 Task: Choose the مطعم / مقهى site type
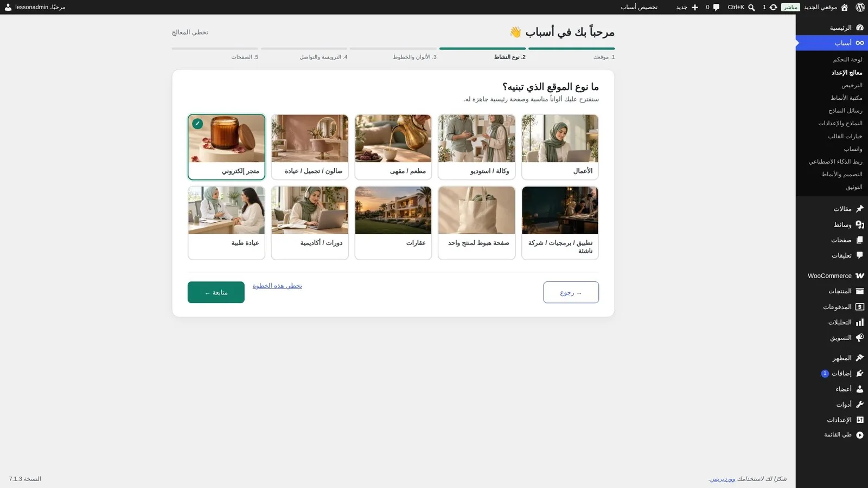pos(393,146)
